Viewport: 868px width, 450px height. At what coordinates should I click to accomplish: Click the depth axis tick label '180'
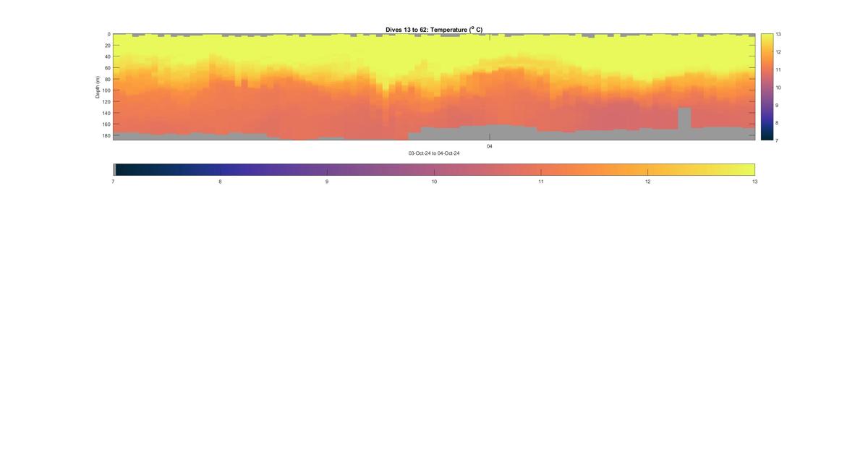[106, 135]
